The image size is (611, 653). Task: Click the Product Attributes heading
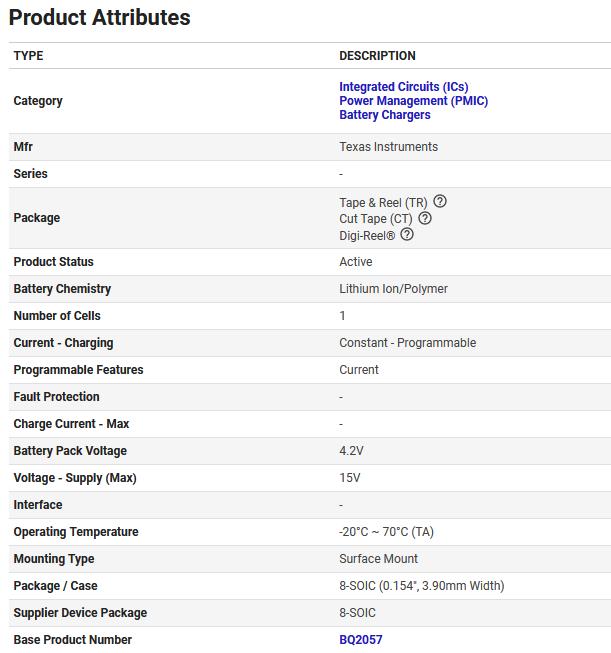click(100, 18)
